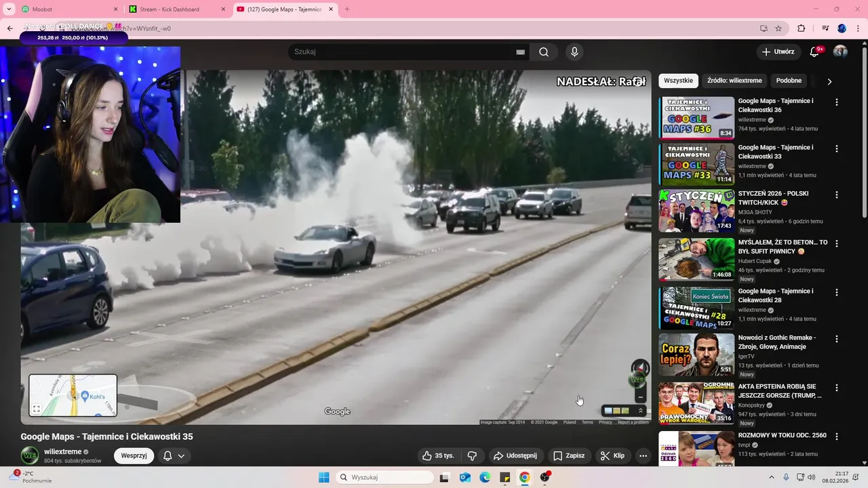Click the Wesprzyj button
This screenshot has height=488, width=868.
(x=134, y=456)
